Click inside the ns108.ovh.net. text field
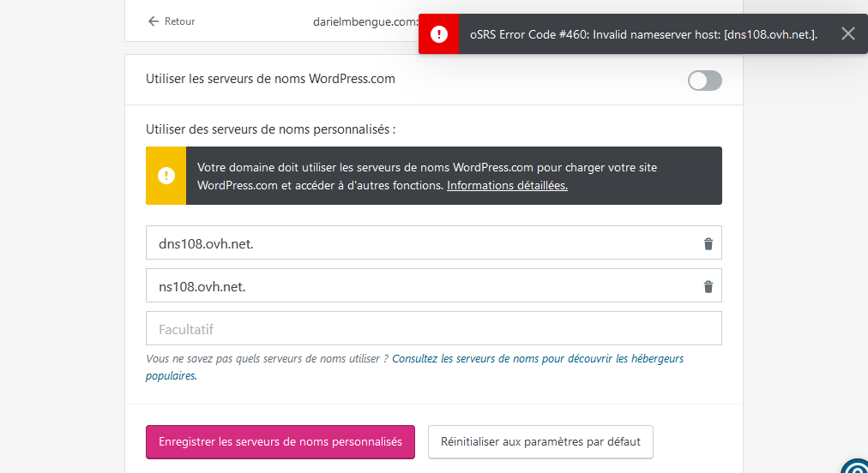The width and height of the screenshot is (868, 473). (x=420, y=286)
